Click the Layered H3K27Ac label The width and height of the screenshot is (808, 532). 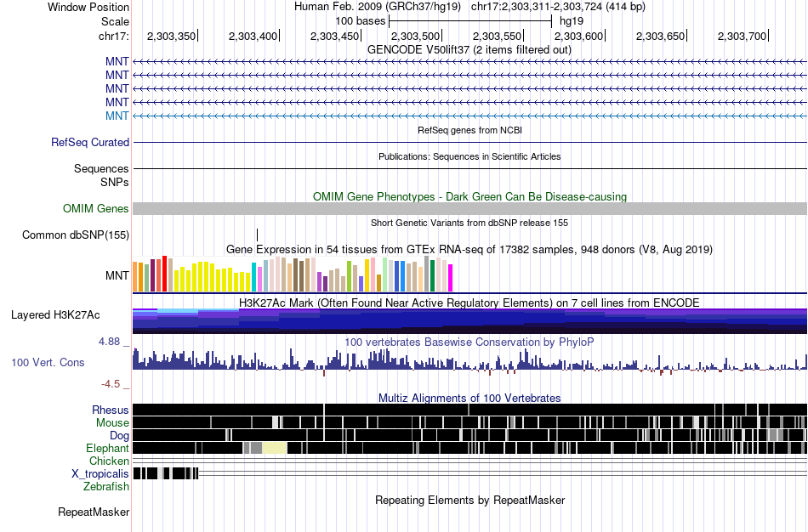(55, 314)
